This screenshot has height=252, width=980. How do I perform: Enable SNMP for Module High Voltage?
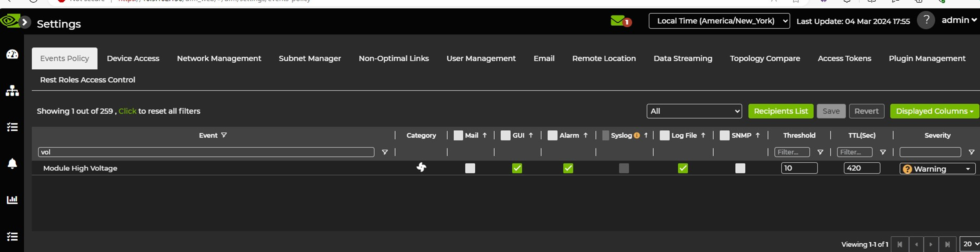(x=740, y=168)
